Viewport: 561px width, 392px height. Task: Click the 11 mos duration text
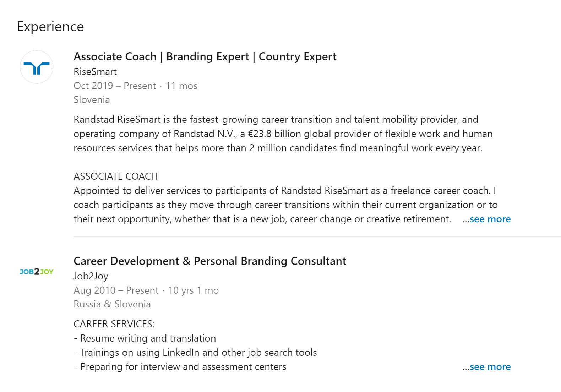click(x=181, y=86)
